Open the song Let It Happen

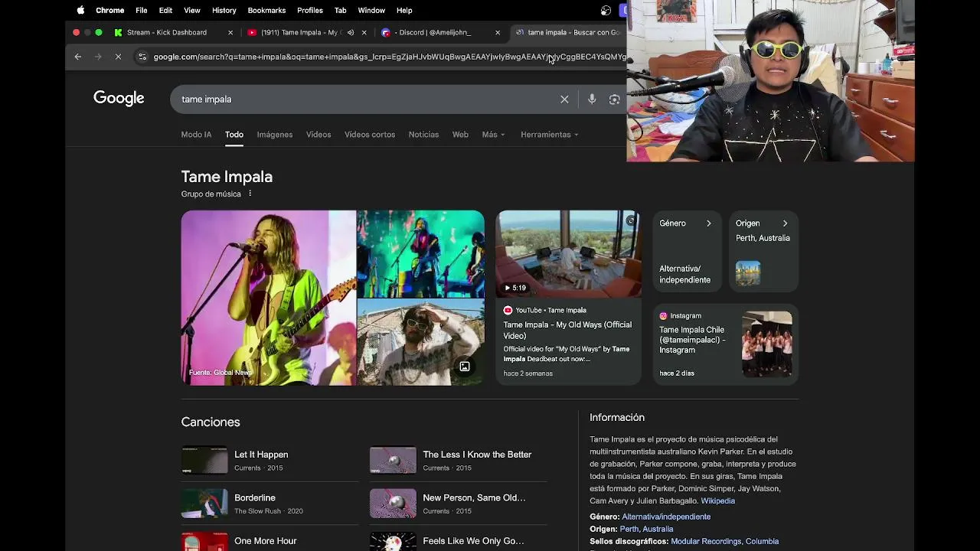pyautogui.click(x=261, y=455)
